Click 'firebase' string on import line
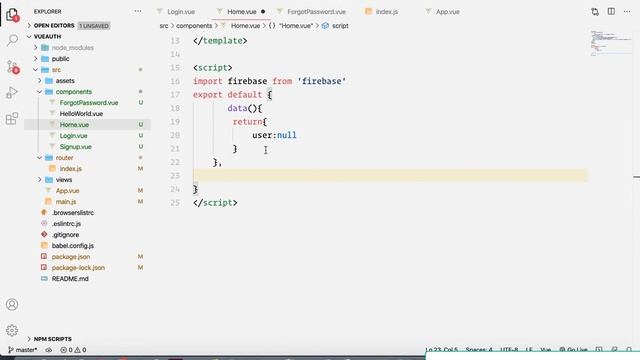 (x=322, y=81)
